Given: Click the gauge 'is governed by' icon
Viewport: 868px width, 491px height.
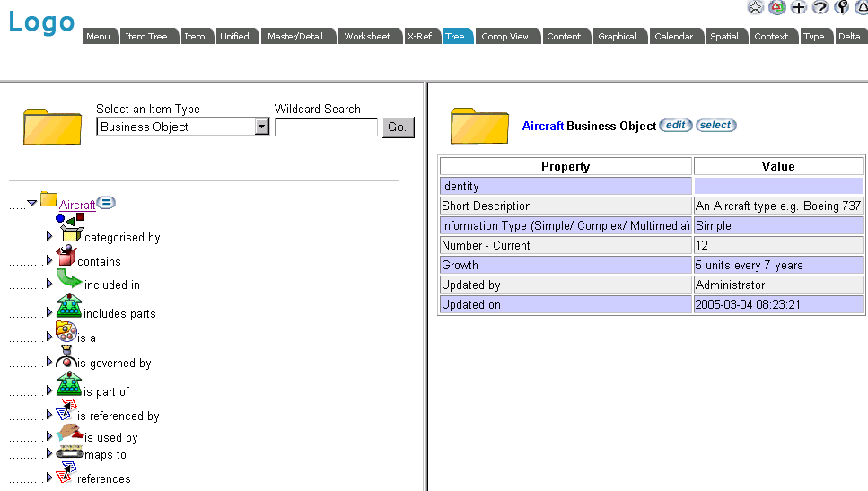Looking at the screenshot, I should click(x=66, y=358).
